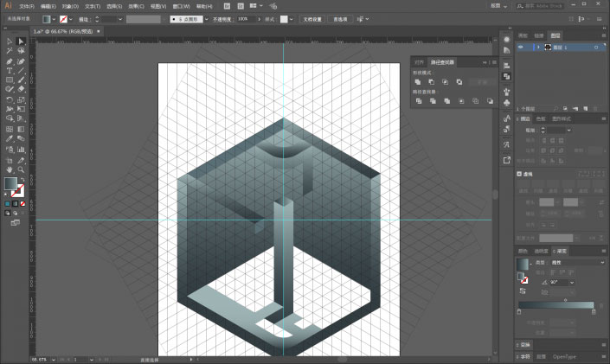
Task: Open fill color dropdown in control bar
Action: (54, 19)
